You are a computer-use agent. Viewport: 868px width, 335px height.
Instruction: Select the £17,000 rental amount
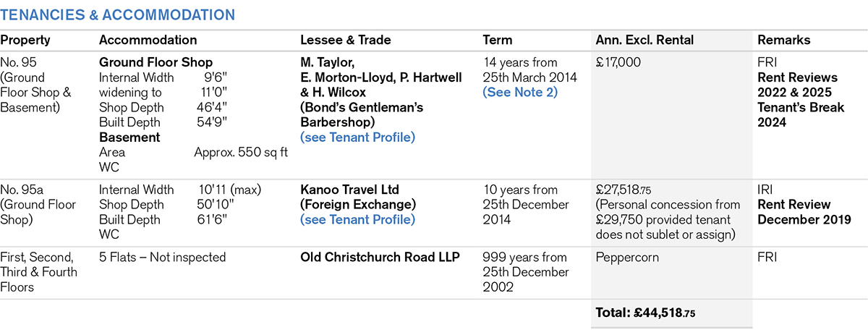[618, 63]
